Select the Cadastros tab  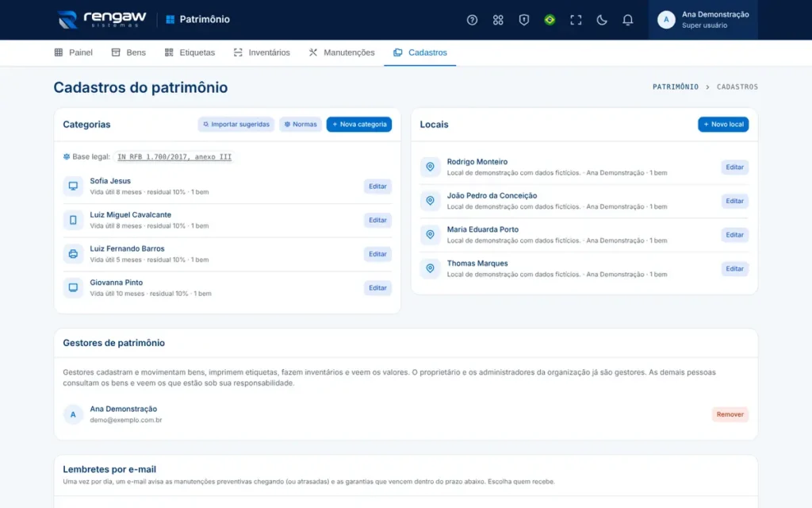[x=420, y=52]
